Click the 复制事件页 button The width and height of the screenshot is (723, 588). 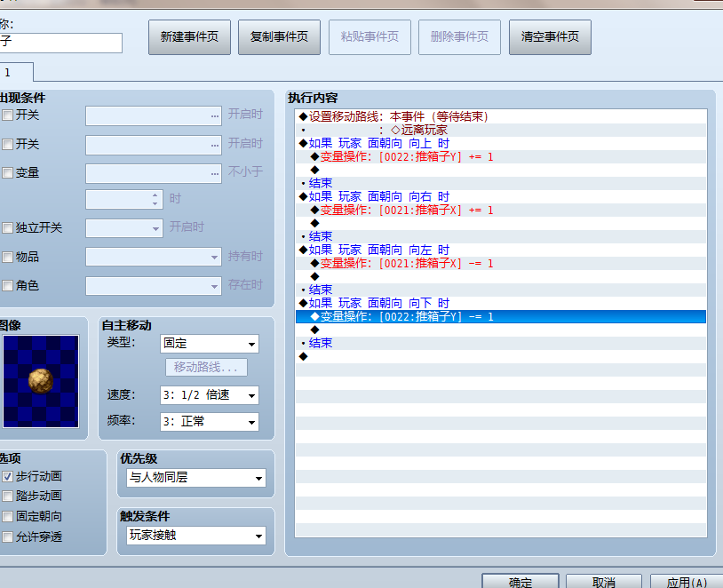tap(279, 37)
